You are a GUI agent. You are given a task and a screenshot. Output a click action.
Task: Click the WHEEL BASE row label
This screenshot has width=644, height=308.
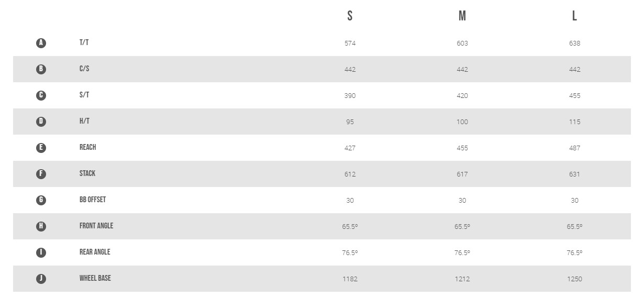pos(95,278)
